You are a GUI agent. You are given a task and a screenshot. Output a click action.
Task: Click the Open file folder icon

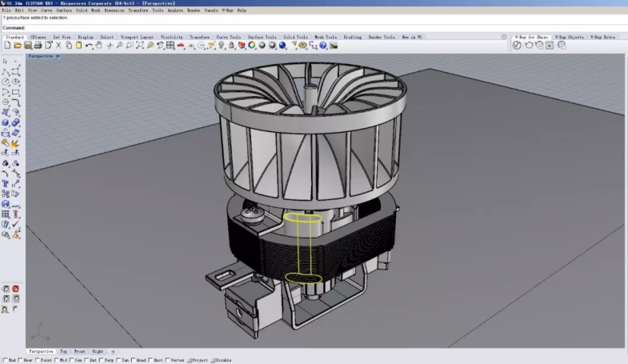click(x=17, y=46)
